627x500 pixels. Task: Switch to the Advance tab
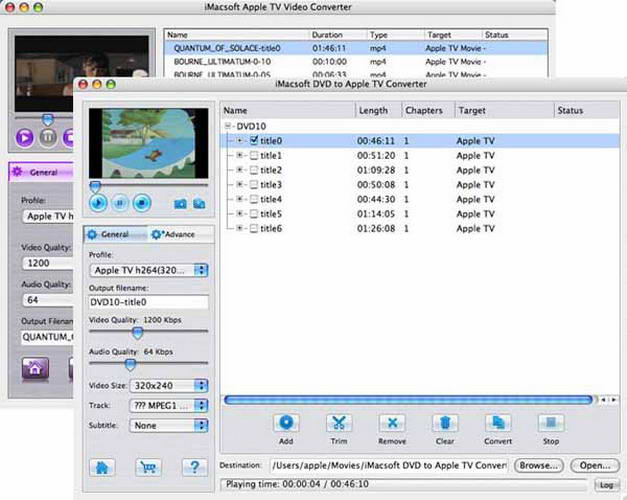(x=179, y=234)
